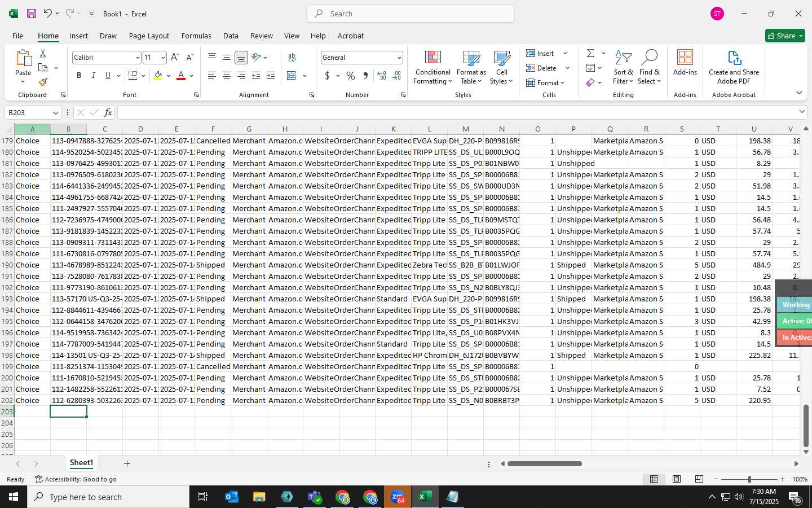Click the Paste clipboard icon

coord(23,59)
